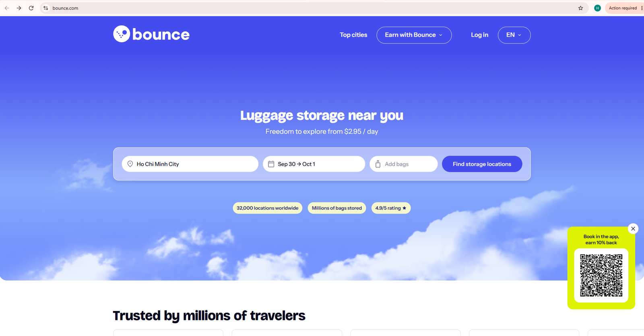Open the EN language selector
This screenshot has width=644, height=336.
click(x=514, y=35)
